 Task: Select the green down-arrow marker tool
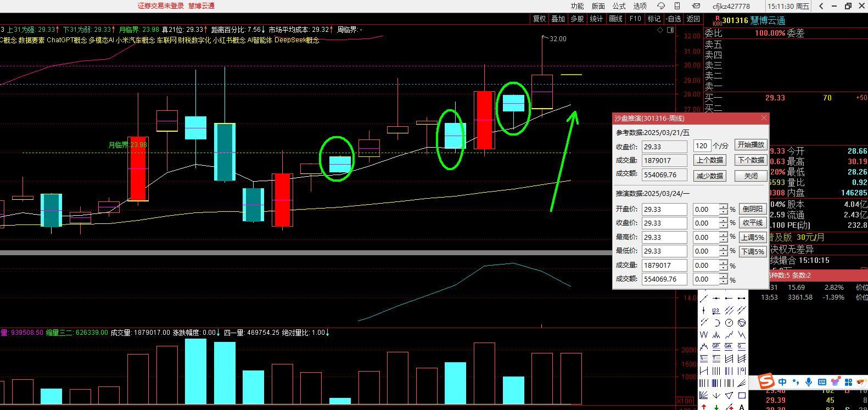click(716, 407)
